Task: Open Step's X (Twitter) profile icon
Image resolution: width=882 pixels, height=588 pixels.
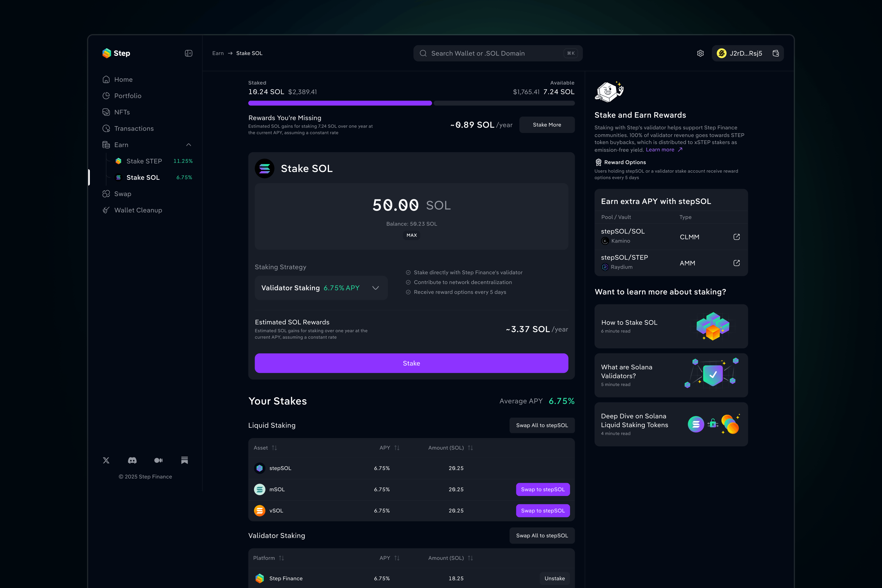Action: pyautogui.click(x=106, y=460)
